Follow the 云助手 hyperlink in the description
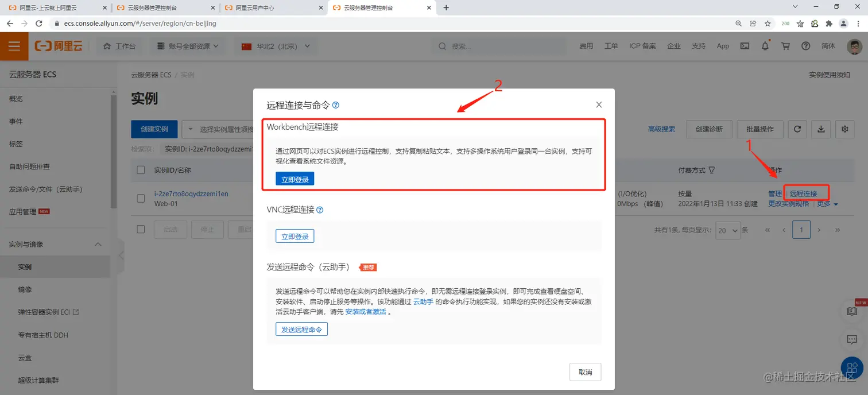Viewport: 868px width, 395px height. [x=423, y=301]
